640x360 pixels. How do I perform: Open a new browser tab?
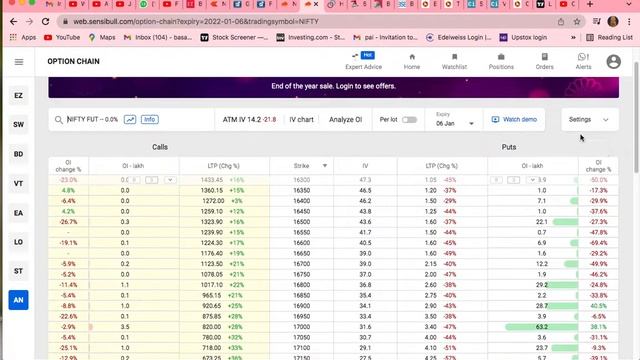click(x=590, y=4)
